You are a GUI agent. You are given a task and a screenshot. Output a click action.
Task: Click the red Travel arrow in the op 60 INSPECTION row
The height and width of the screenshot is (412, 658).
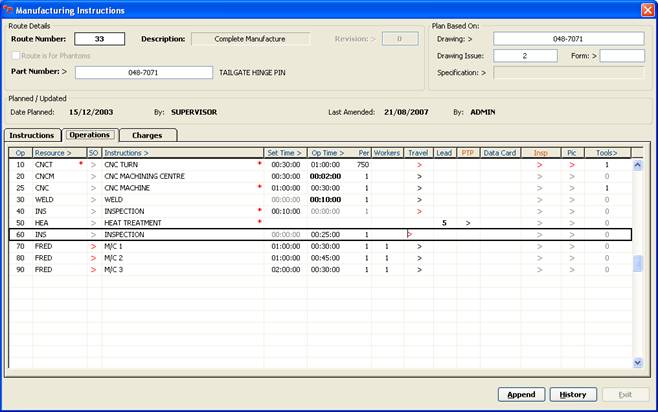410,235
